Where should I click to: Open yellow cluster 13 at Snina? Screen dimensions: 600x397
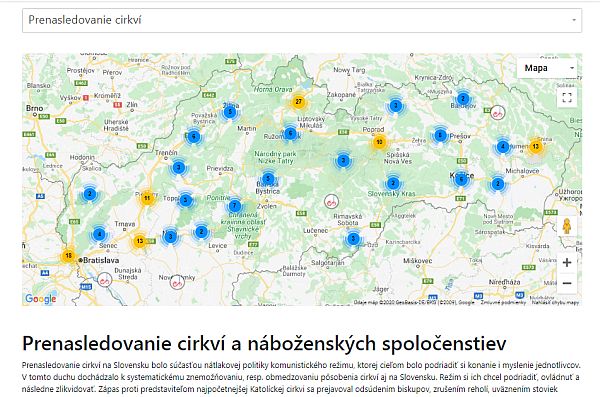535,146
